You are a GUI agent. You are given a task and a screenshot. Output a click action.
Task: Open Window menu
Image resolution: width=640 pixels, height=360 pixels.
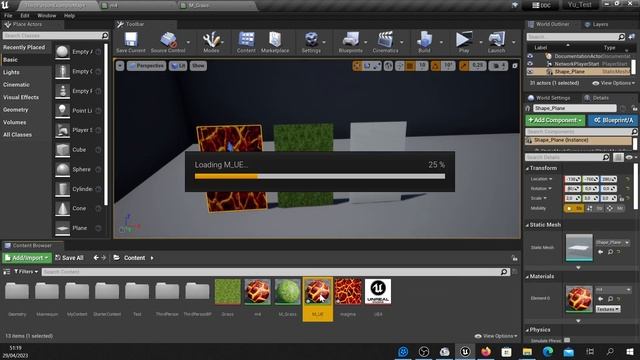click(47, 16)
